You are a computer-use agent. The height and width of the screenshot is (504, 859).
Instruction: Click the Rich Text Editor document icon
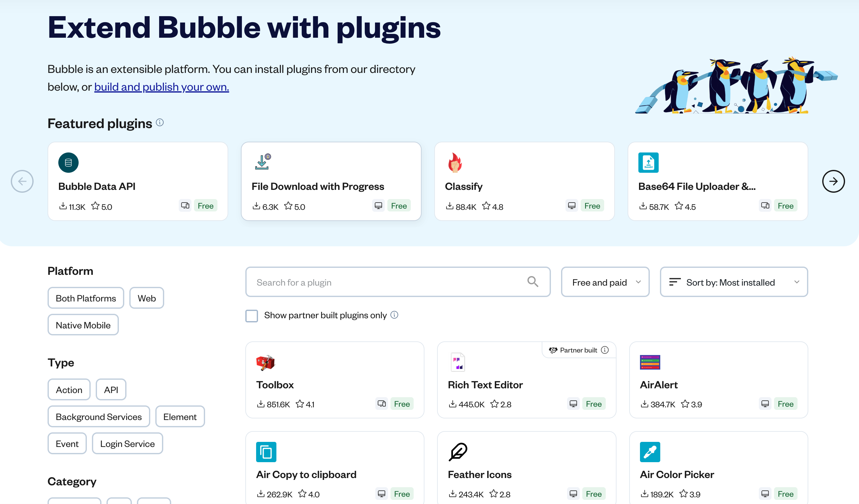pyautogui.click(x=457, y=362)
